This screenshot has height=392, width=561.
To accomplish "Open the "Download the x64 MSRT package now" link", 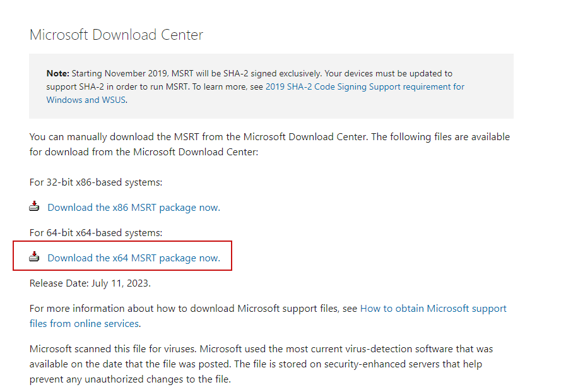I will [x=134, y=258].
